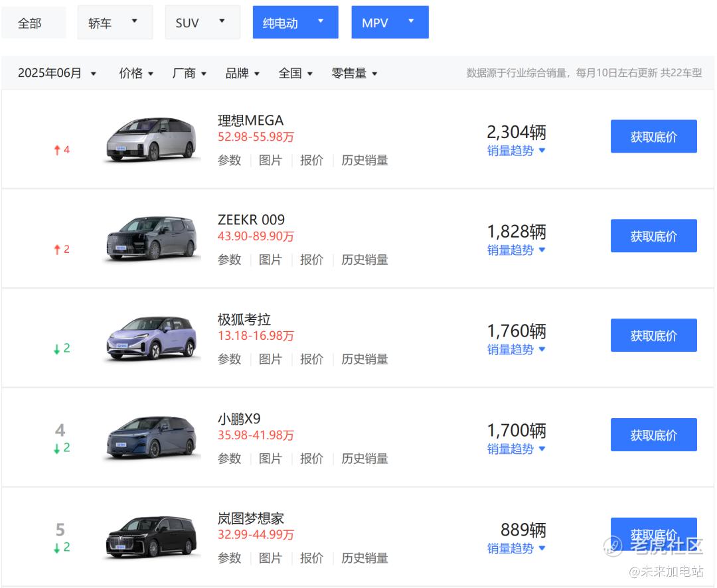Click 获取底价 for 岚图梦想家
This screenshot has width=717, height=588.
pos(653,534)
